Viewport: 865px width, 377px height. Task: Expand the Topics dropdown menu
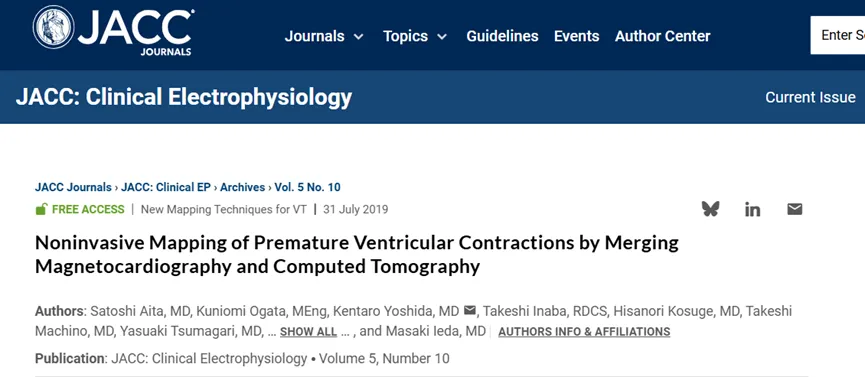tap(415, 36)
